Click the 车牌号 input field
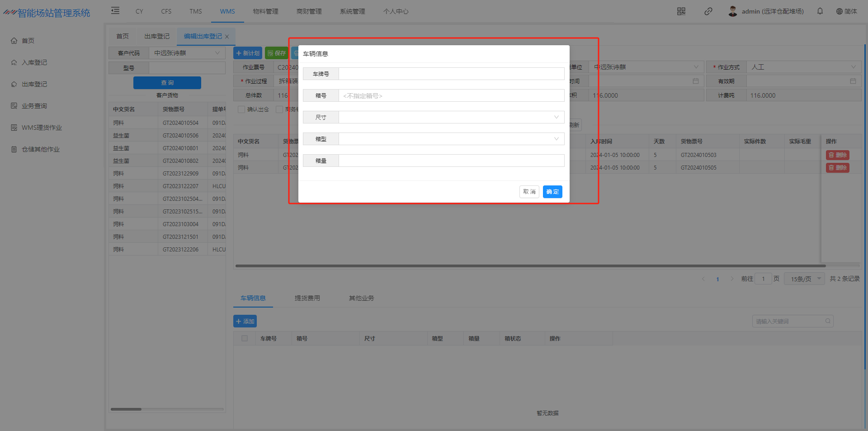Viewport: 868px width, 431px height. click(x=451, y=74)
